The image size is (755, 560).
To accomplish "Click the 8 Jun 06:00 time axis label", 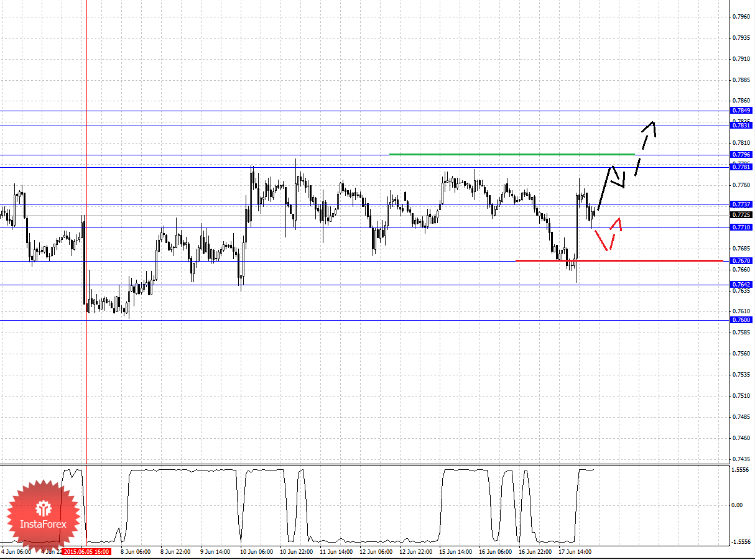I will 135,551.
